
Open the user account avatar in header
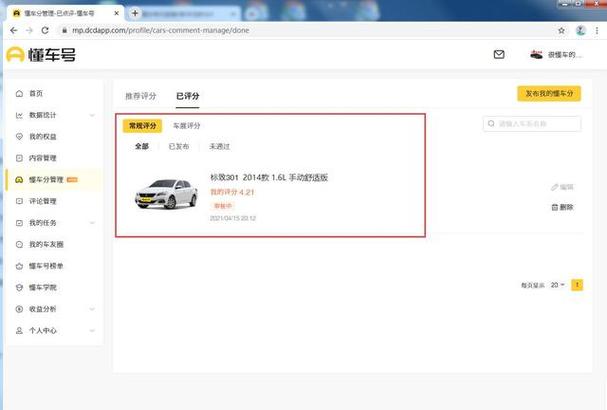536,55
